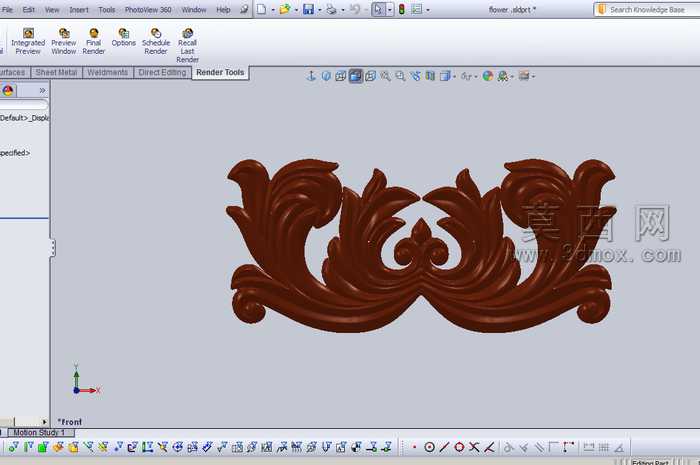This screenshot has width=700, height=465.
Task: Open the Motion Study 1 tab
Action: tap(39, 432)
